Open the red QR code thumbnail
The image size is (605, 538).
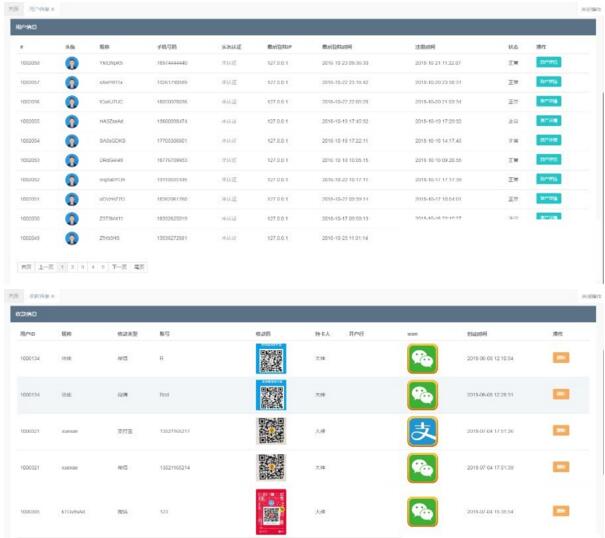pos(272,511)
